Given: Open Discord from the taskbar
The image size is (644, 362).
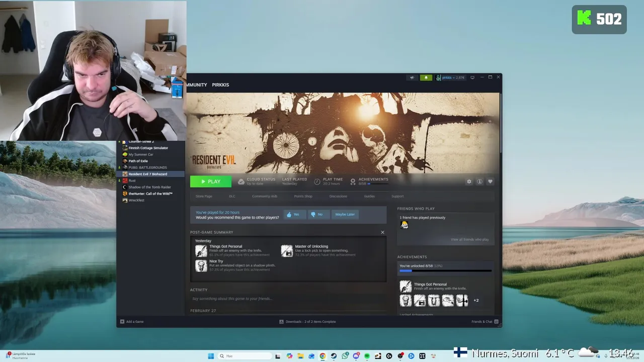Looking at the screenshot, I should tap(356, 356).
